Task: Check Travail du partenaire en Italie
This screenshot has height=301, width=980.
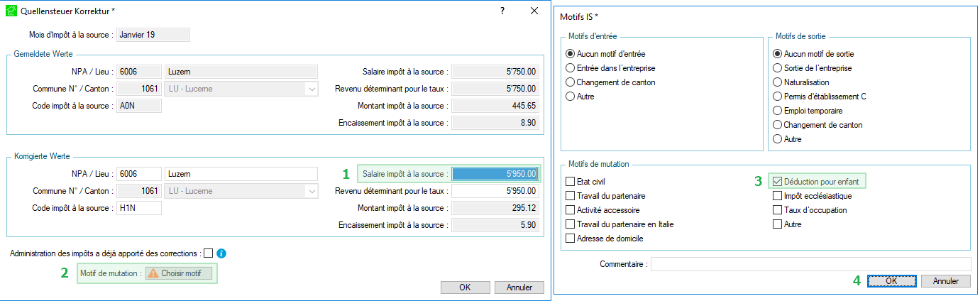Action: point(571,224)
